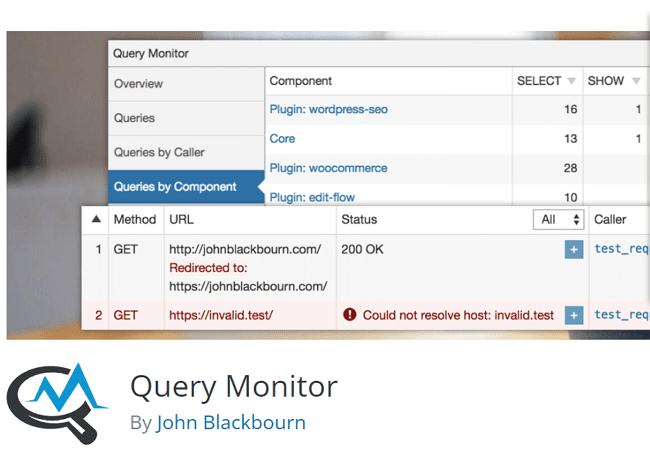This screenshot has width=650, height=458.
Task: Click the Method column header
Action: point(135,219)
